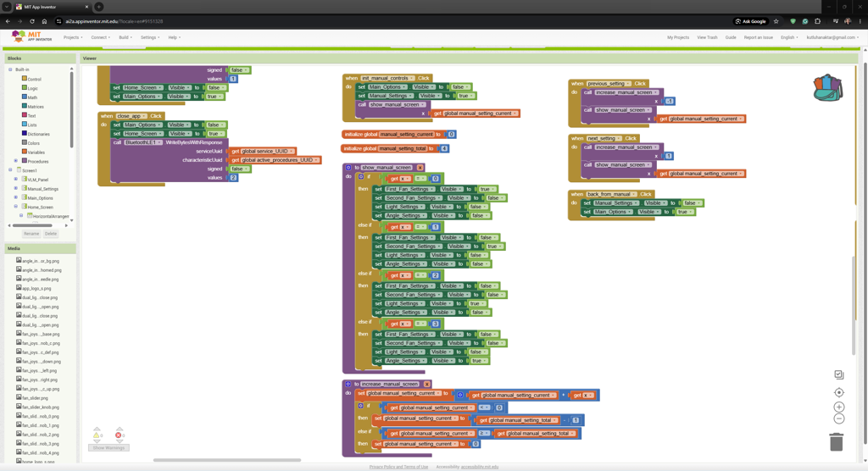Click the MIT App Inventor logo
Screen dimensions: 868x471
coord(31,37)
